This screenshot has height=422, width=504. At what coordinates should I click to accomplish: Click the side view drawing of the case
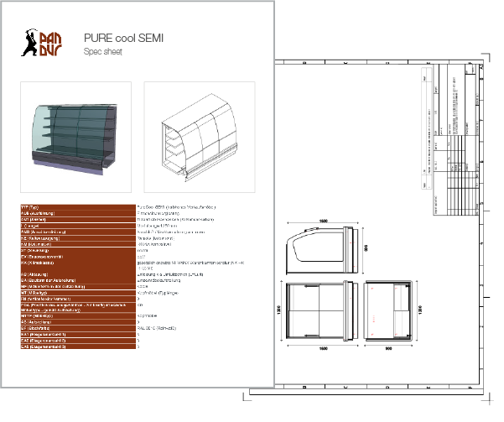tap(393, 311)
